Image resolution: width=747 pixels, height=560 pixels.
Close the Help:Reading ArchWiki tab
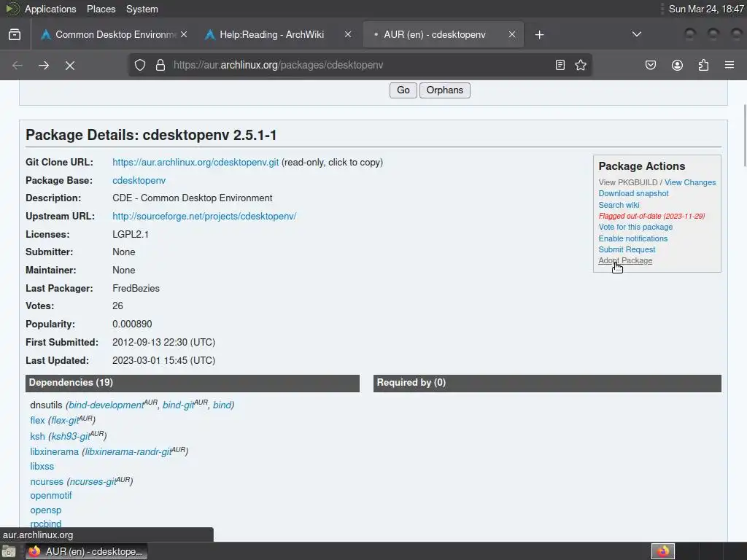click(x=348, y=34)
